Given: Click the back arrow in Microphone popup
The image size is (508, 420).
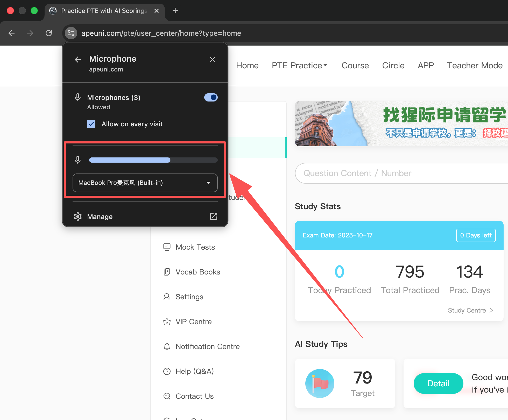Looking at the screenshot, I should (x=78, y=60).
